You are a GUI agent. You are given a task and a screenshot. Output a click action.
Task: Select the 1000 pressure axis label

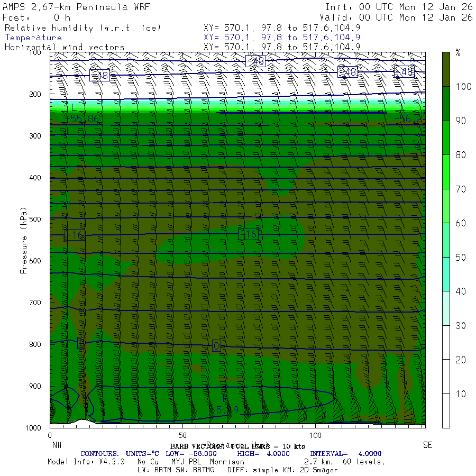point(33,428)
